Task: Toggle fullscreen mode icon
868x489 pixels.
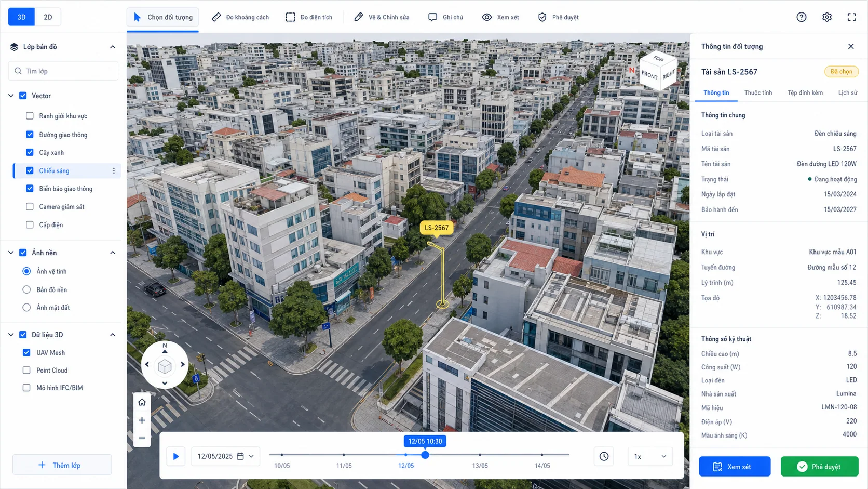Action: click(x=852, y=17)
